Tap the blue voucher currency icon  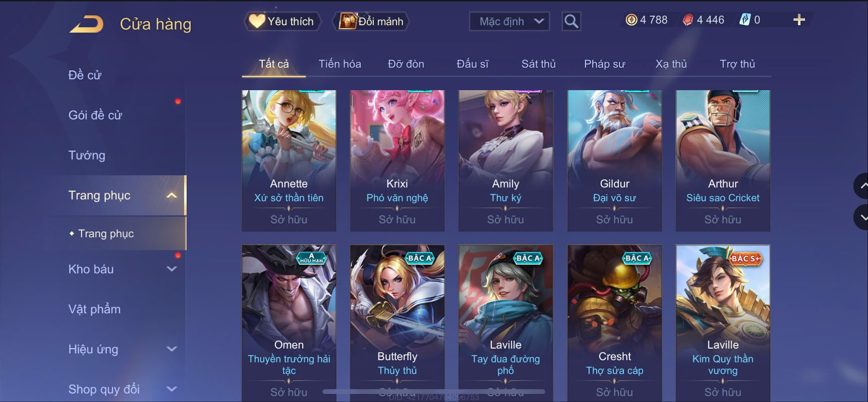click(x=745, y=20)
